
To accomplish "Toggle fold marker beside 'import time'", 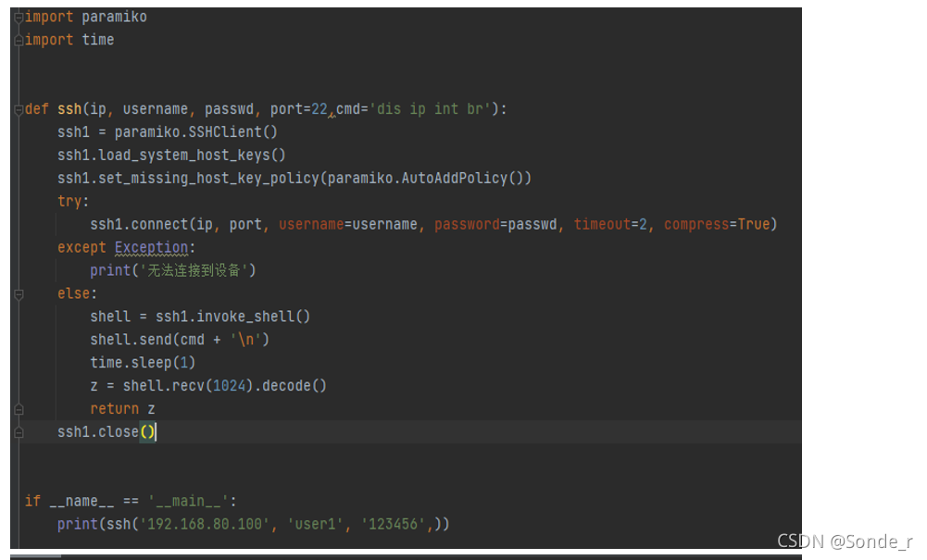I will coord(19,40).
